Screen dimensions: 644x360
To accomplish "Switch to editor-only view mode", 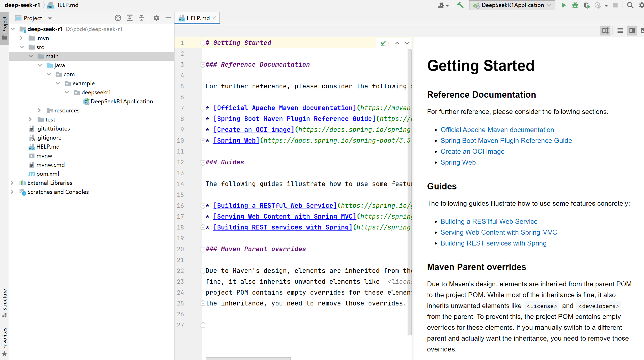I will pos(620,30).
